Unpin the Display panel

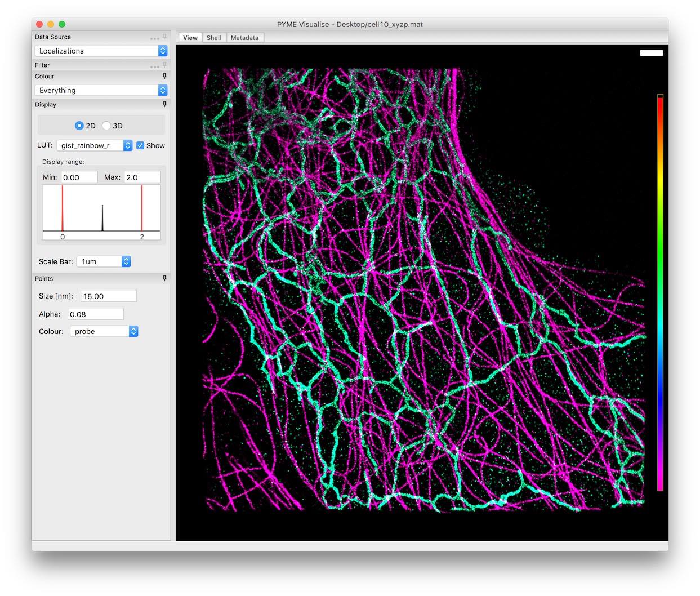tap(164, 104)
